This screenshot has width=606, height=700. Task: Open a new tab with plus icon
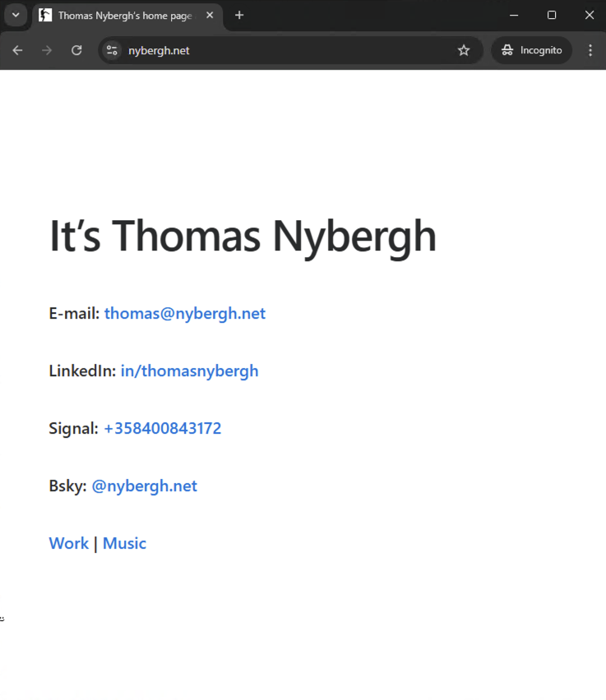pyautogui.click(x=239, y=15)
